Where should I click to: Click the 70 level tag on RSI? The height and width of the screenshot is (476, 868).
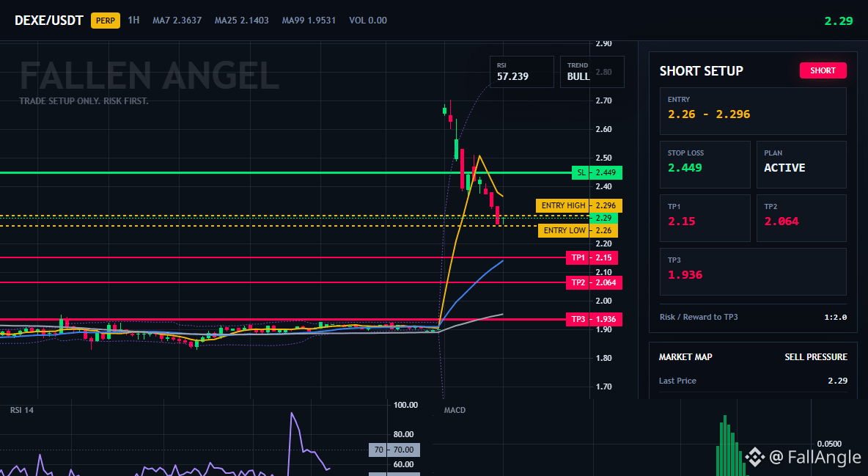click(394, 450)
